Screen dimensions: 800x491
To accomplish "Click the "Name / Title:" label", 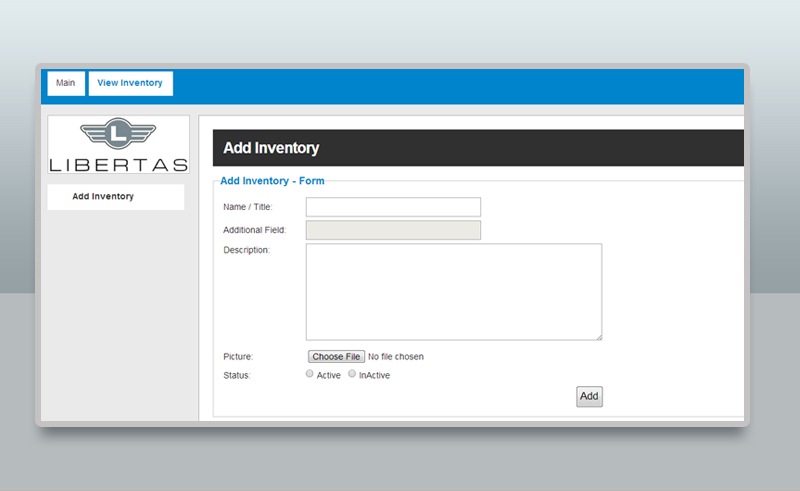I will coord(247,207).
